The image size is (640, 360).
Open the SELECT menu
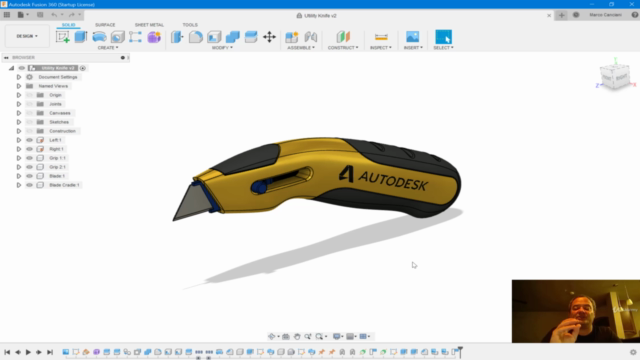(443, 48)
